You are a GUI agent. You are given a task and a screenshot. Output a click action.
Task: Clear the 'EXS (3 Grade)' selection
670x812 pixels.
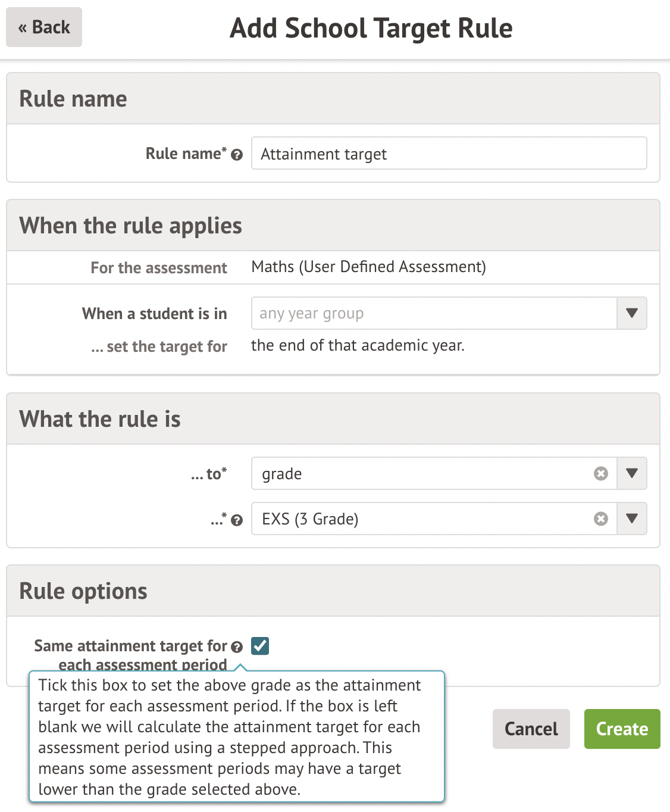pos(601,519)
